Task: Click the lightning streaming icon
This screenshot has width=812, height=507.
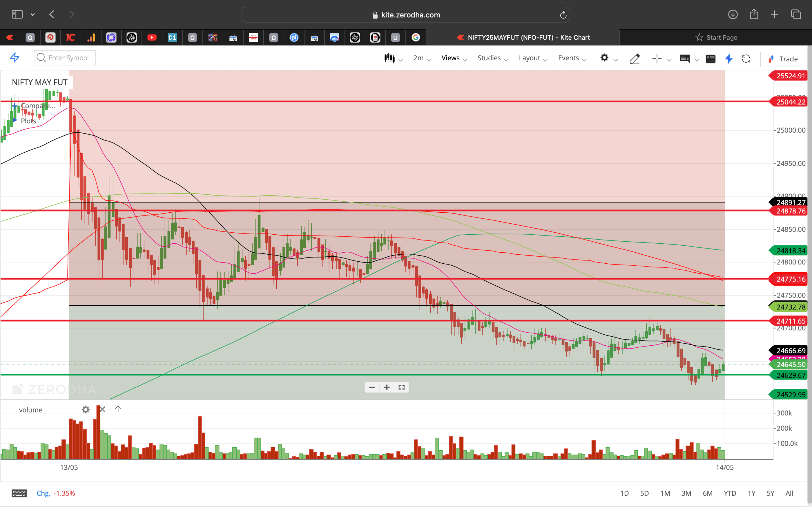Action: [x=729, y=59]
